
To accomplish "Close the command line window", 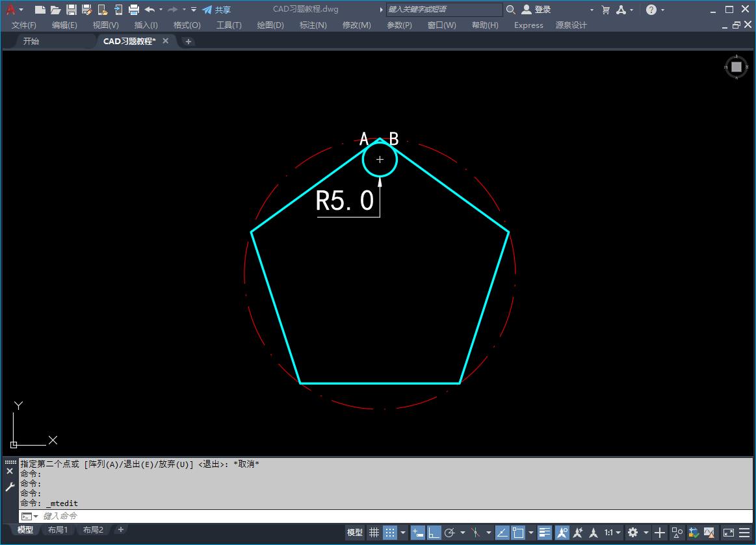I will click(10, 472).
